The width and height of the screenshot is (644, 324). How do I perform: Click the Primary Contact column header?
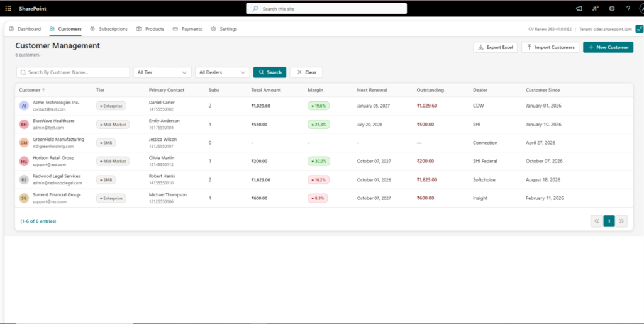166,90
